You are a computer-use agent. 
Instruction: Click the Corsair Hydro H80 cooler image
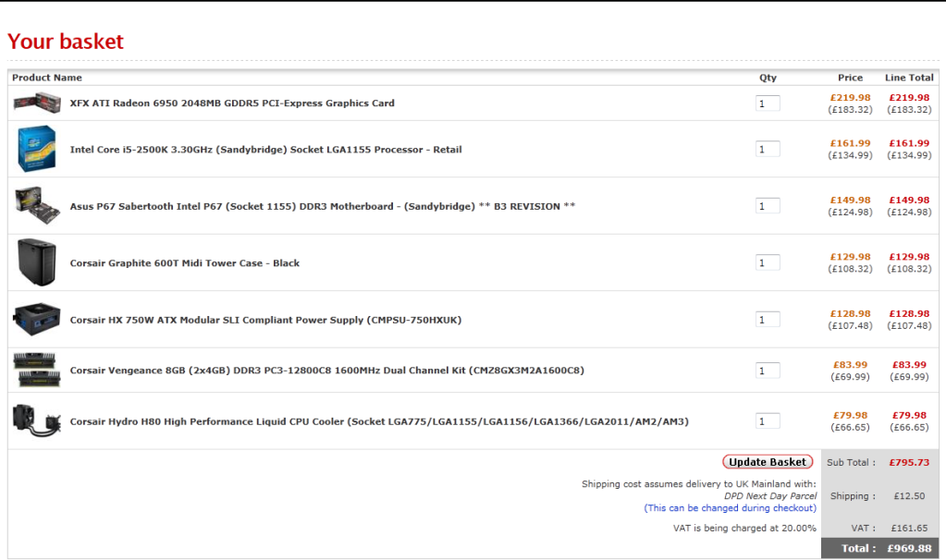click(x=37, y=420)
